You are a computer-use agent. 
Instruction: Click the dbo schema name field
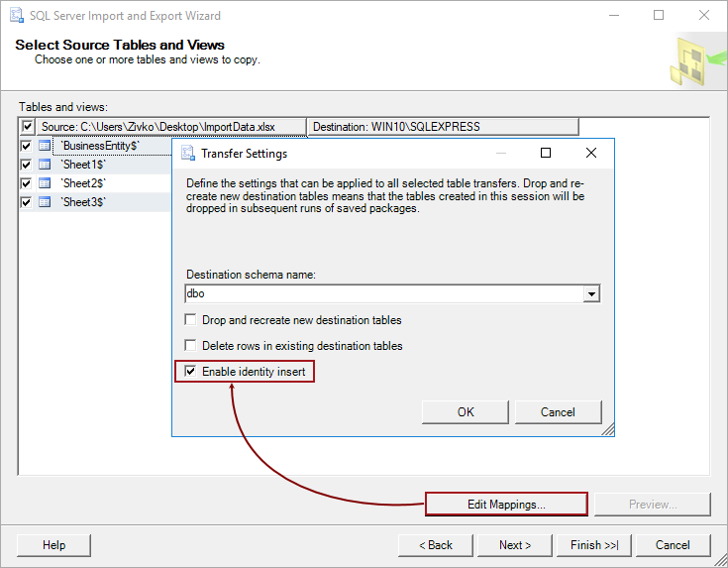[384, 293]
